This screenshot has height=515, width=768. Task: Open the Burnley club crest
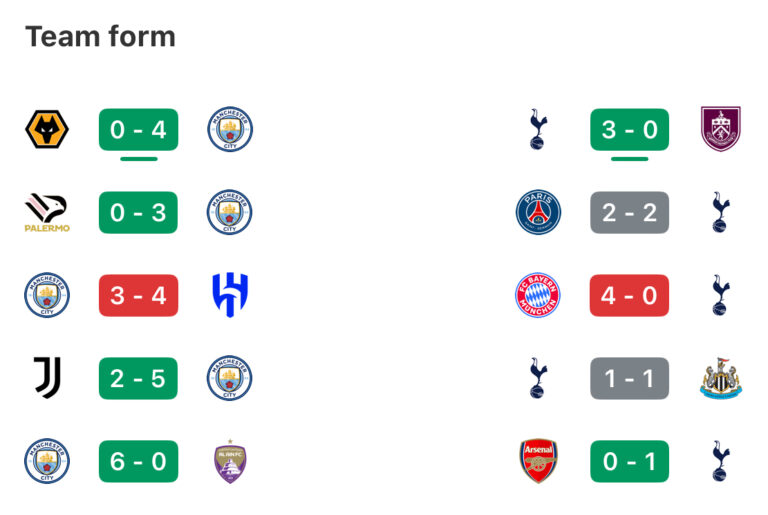[721, 130]
